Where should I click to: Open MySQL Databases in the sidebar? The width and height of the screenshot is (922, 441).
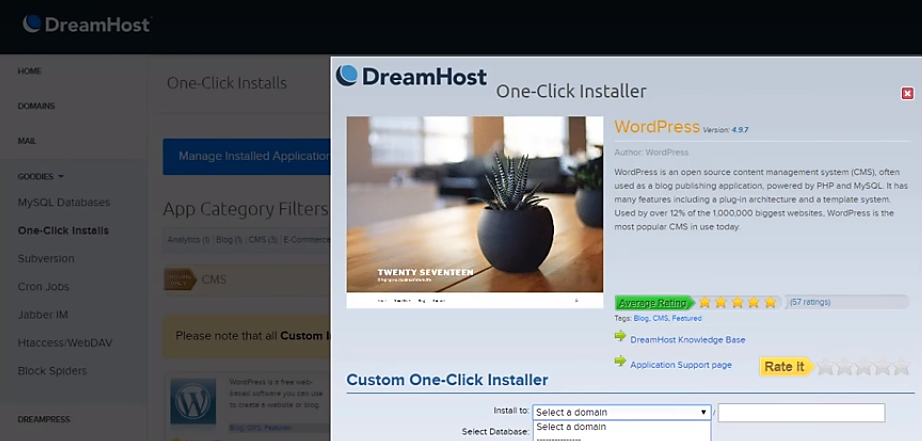(x=64, y=202)
